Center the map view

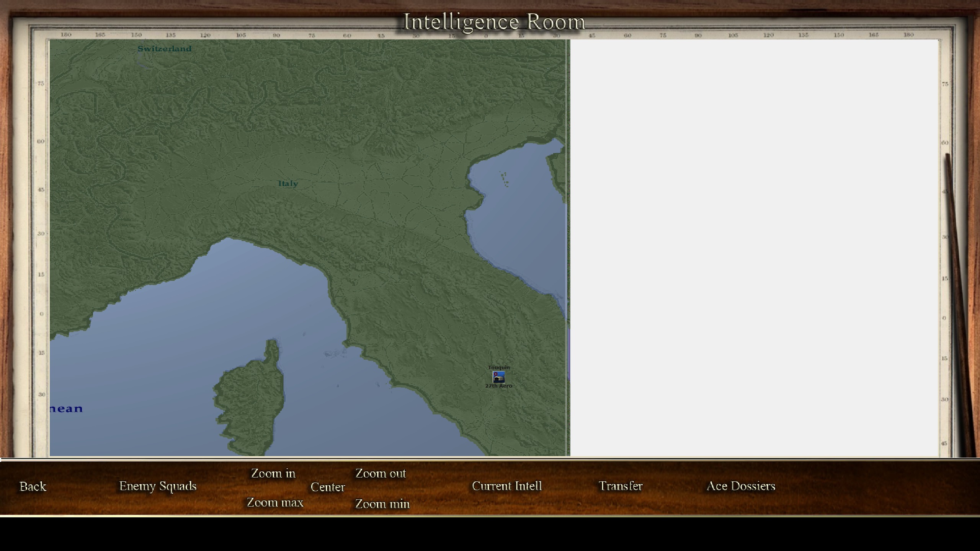pyautogui.click(x=328, y=487)
